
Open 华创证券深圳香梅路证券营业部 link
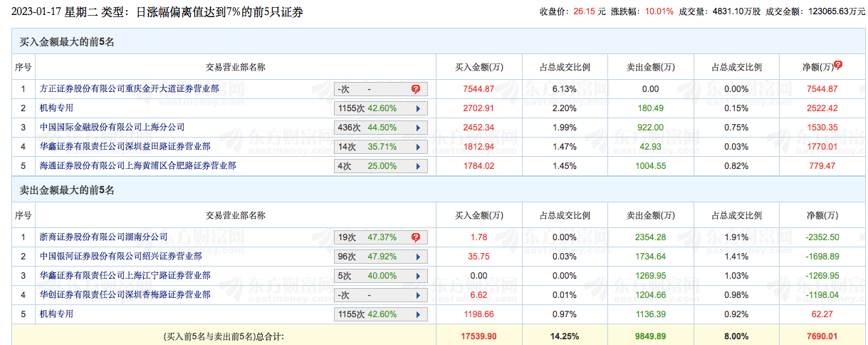125,294
